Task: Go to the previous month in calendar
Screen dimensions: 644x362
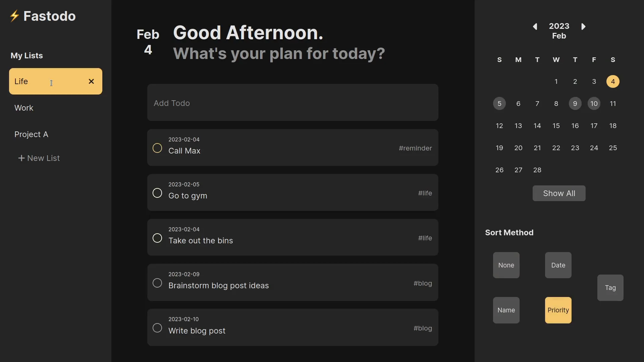Action: pos(535,26)
